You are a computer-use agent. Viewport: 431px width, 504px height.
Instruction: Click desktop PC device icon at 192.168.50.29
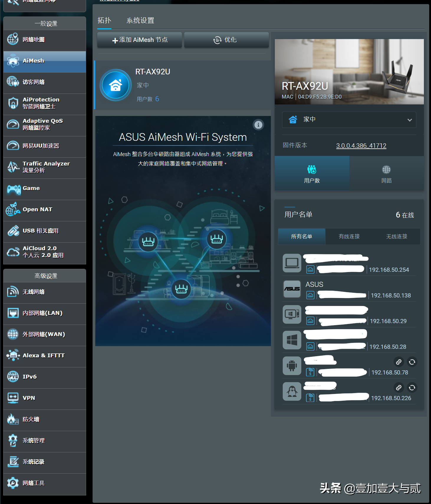(x=292, y=314)
